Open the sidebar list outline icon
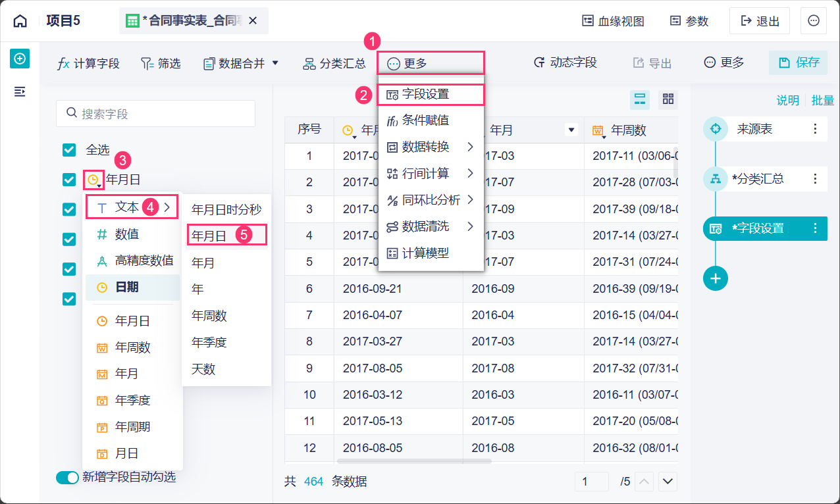Image resolution: width=840 pixels, height=504 pixels. (20, 91)
